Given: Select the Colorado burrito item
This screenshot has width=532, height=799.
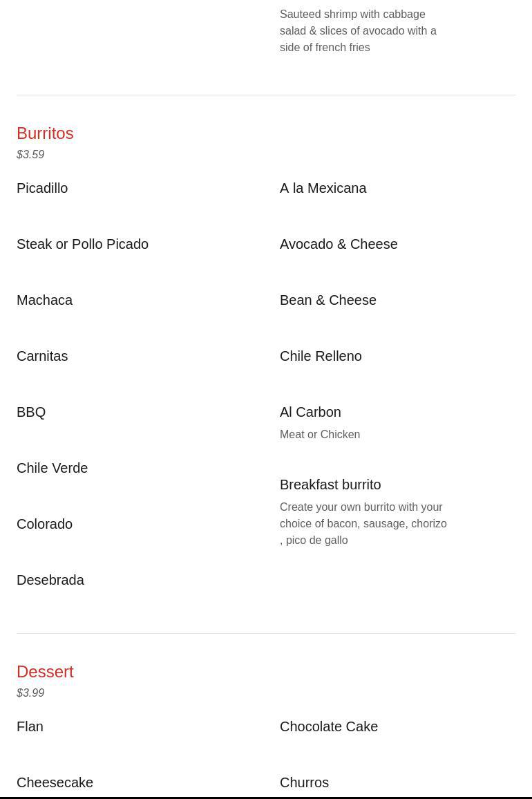Looking at the screenshot, I should [44, 524].
